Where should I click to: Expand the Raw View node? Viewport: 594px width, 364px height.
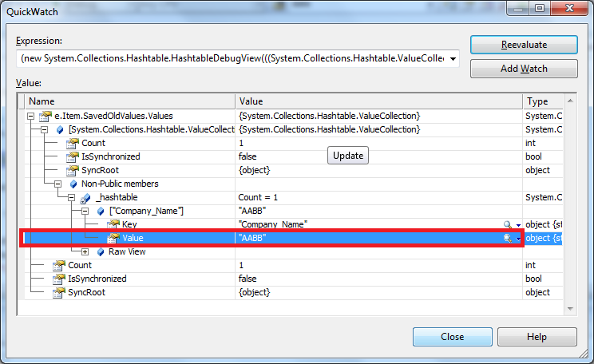tap(85, 252)
